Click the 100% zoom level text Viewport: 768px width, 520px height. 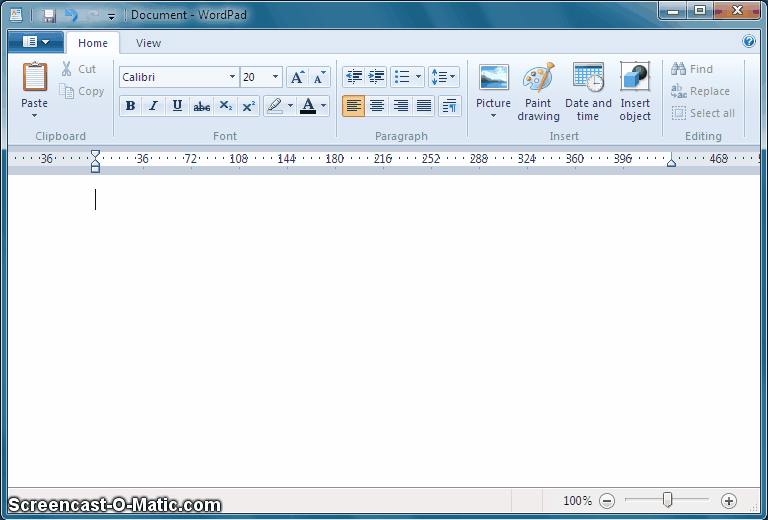pos(577,500)
